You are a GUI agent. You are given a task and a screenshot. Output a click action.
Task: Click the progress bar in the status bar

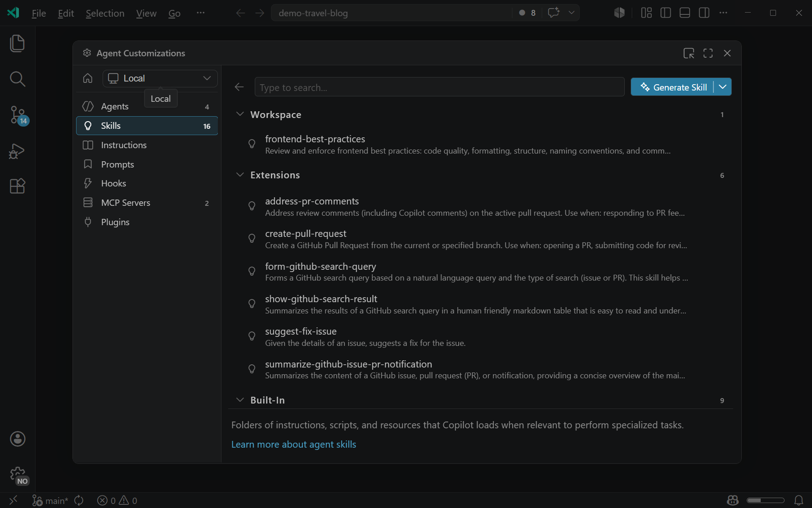pyautogui.click(x=765, y=500)
